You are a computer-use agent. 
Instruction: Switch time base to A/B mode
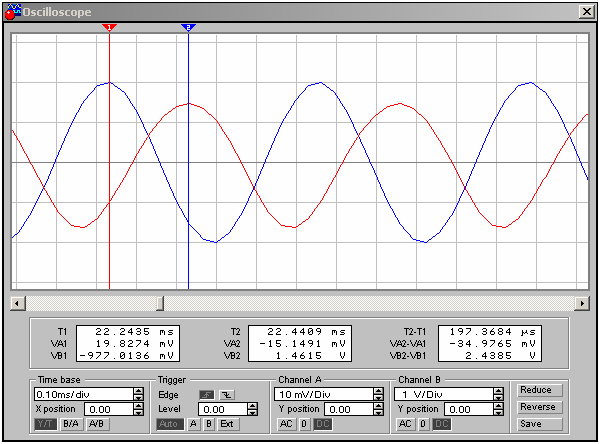96,424
